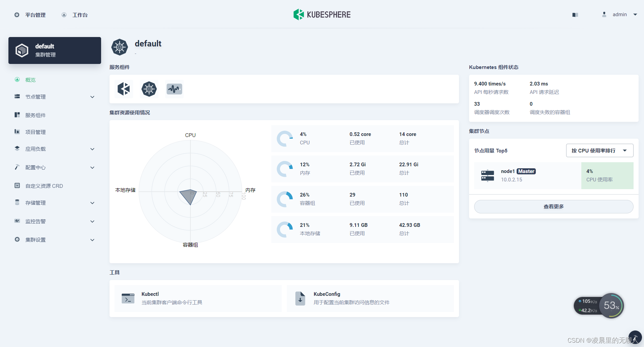Click the workbench clock icon
This screenshot has width=644, height=347.
pyautogui.click(x=64, y=15)
